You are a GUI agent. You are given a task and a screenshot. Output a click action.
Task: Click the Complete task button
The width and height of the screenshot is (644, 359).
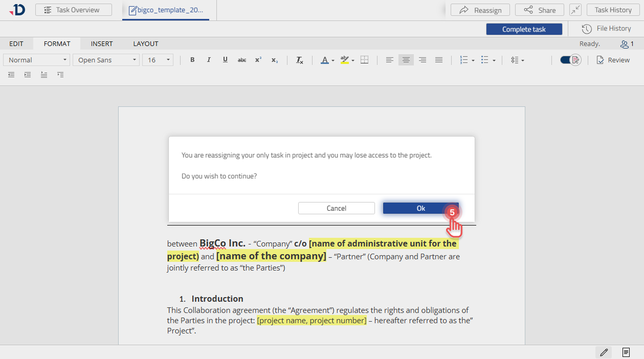tap(524, 29)
